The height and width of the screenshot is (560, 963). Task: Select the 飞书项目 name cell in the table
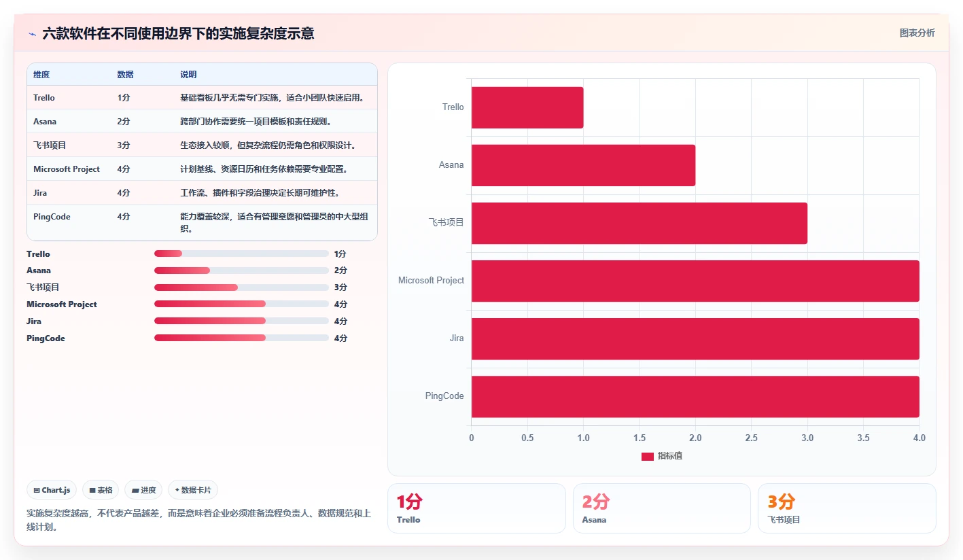point(50,145)
